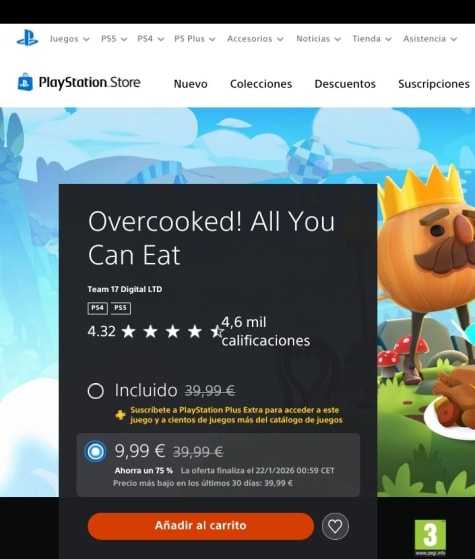Select the Incluido PlayStation Plus option
Viewport: 475px width, 559px height.
(x=96, y=391)
